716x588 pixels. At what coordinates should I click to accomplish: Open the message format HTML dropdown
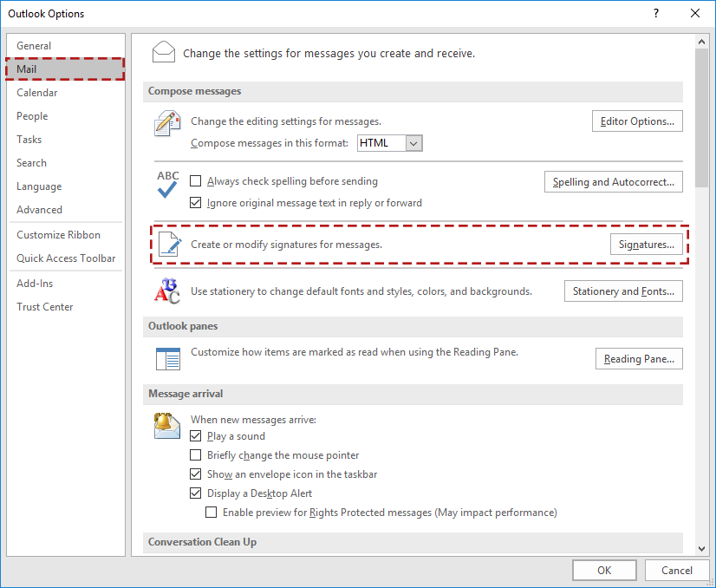[389, 143]
